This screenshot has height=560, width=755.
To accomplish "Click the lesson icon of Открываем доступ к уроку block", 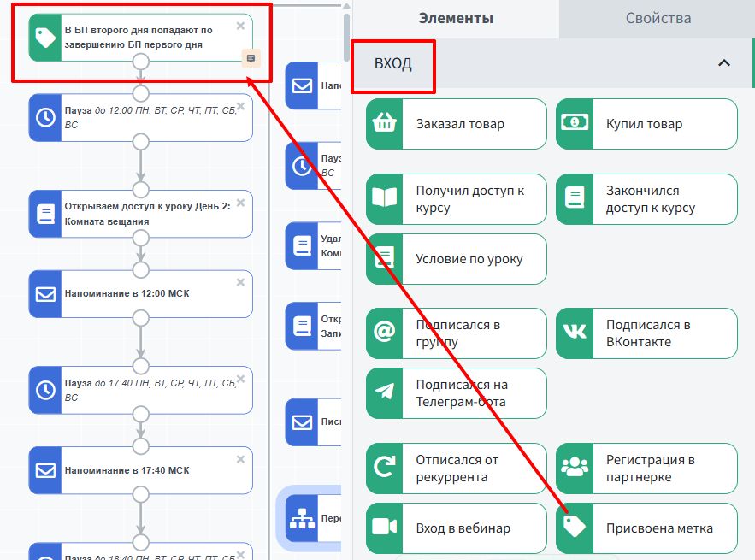I will pyautogui.click(x=45, y=214).
